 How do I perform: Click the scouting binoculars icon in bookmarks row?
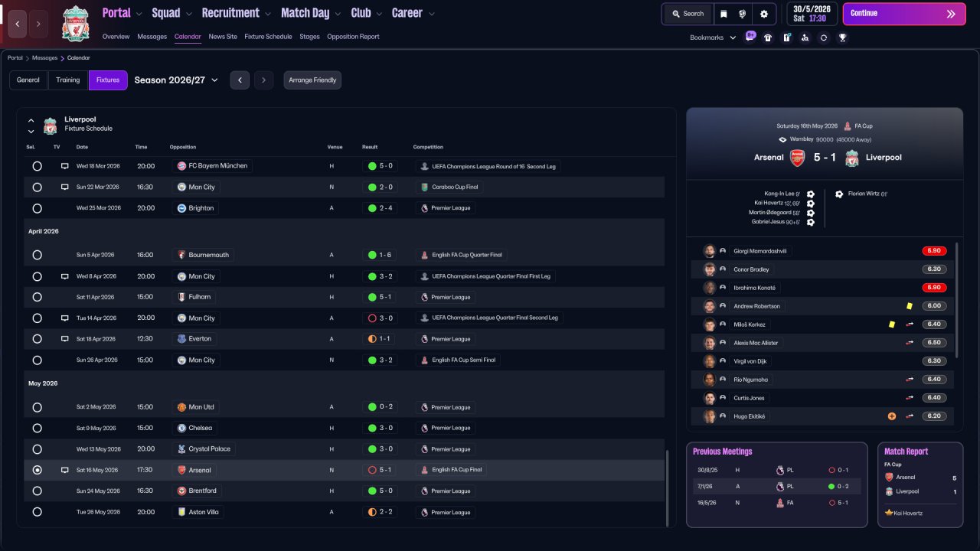[x=805, y=37]
